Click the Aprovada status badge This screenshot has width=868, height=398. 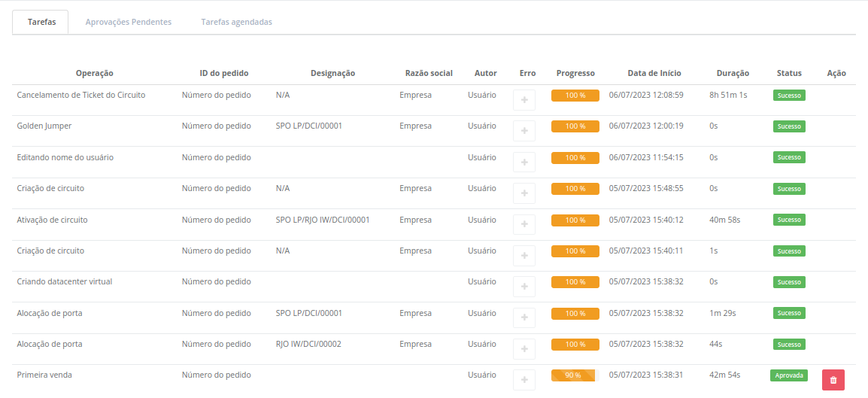point(789,375)
